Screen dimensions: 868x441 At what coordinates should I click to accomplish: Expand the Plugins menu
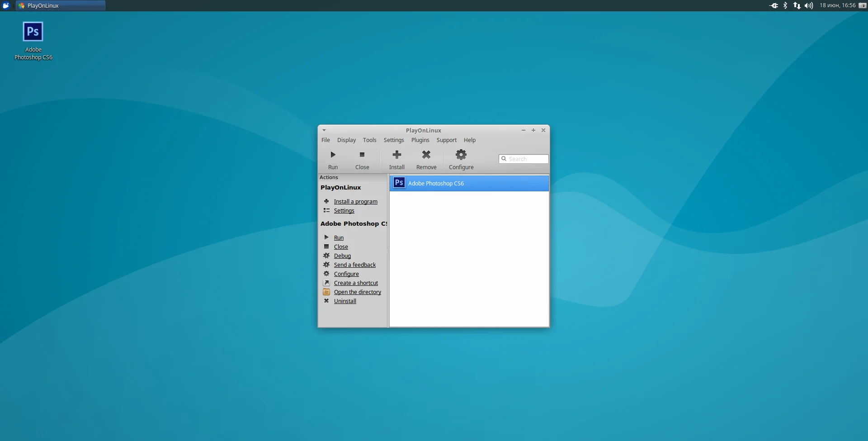(x=420, y=140)
